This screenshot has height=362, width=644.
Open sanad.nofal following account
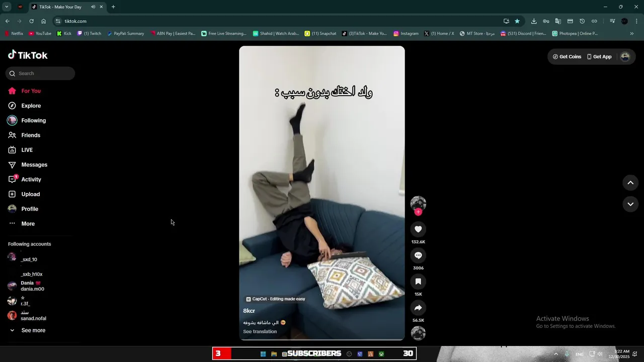[27, 315]
